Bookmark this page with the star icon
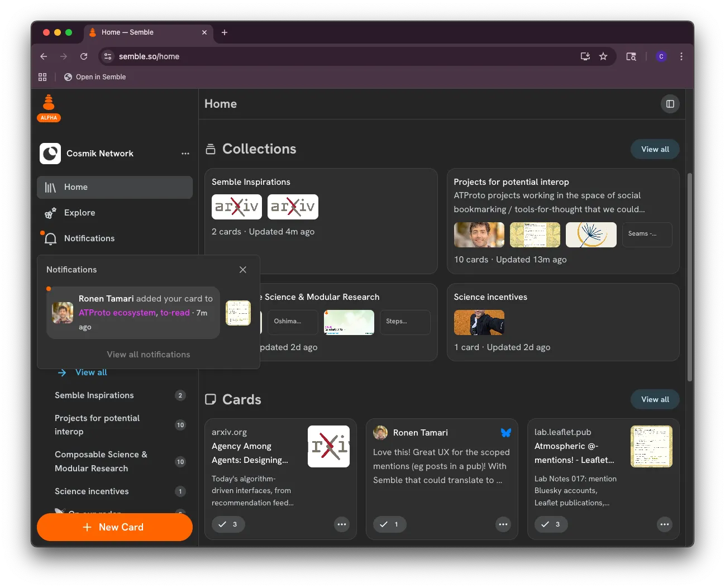Image resolution: width=725 pixels, height=588 pixels. 603,56
